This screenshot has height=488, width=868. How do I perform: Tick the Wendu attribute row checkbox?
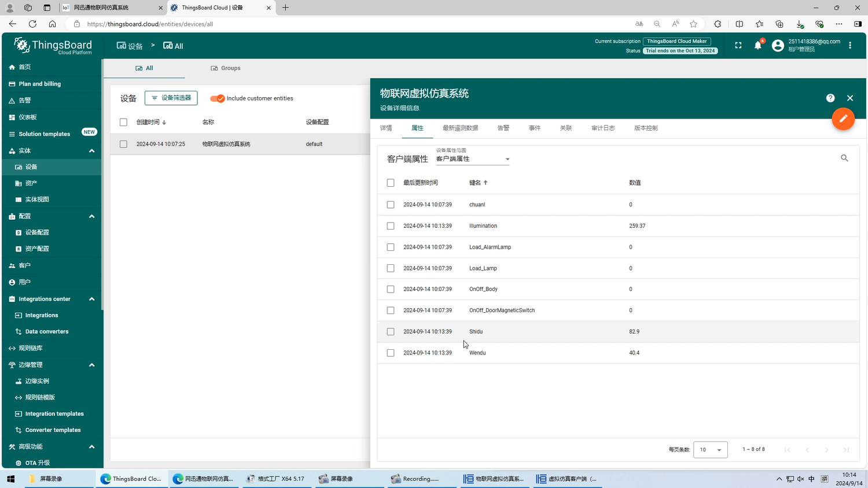click(x=391, y=353)
